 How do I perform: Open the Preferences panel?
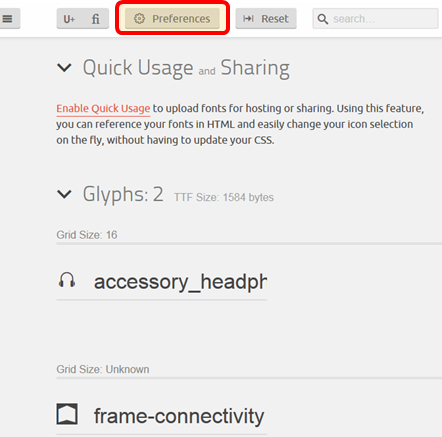pyautogui.click(x=172, y=19)
